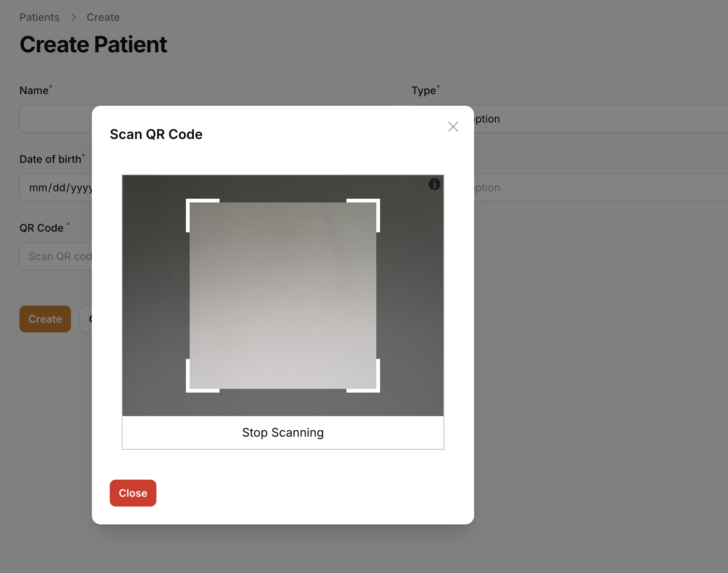Click the breadcrumb chevron after Patients
The height and width of the screenshot is (573, 728).
click(x=74, y=17)
